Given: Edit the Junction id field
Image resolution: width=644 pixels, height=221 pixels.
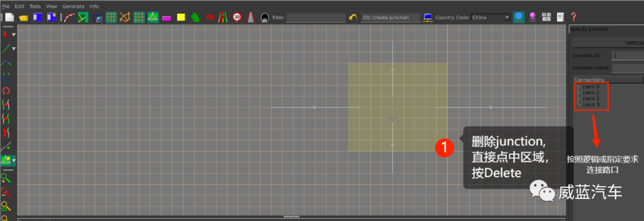Looking at the screenshot, I should click(x=627, y=56).
